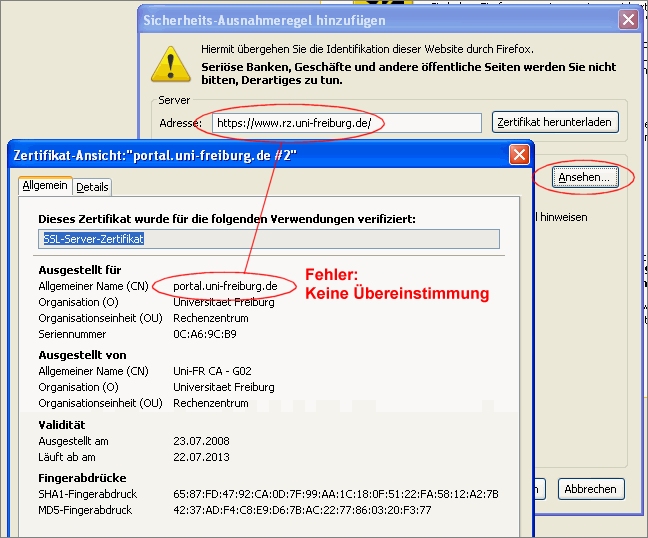Click the Ausgestellt für heading
This screenshot has width=648, height=538.
[80, 270]
